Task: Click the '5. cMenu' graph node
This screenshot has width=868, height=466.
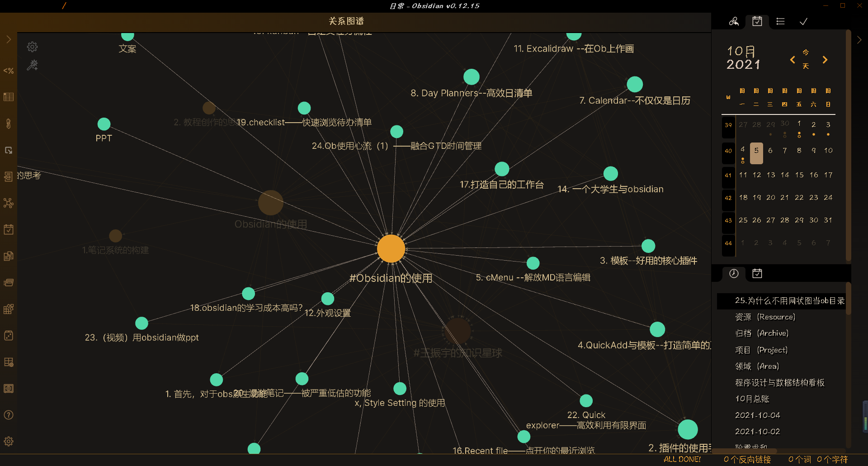Action: [533, 263]
